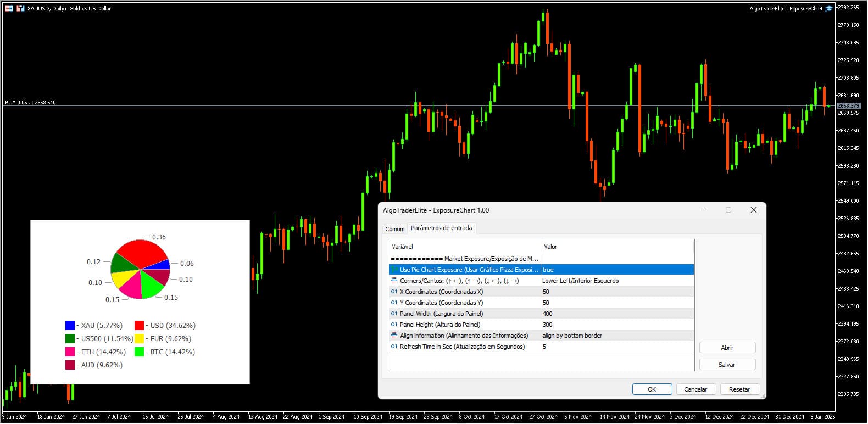Click the crimson AUD legend swatch
The height and width of the screenshot is (424, 868).
tap(70, 365)
